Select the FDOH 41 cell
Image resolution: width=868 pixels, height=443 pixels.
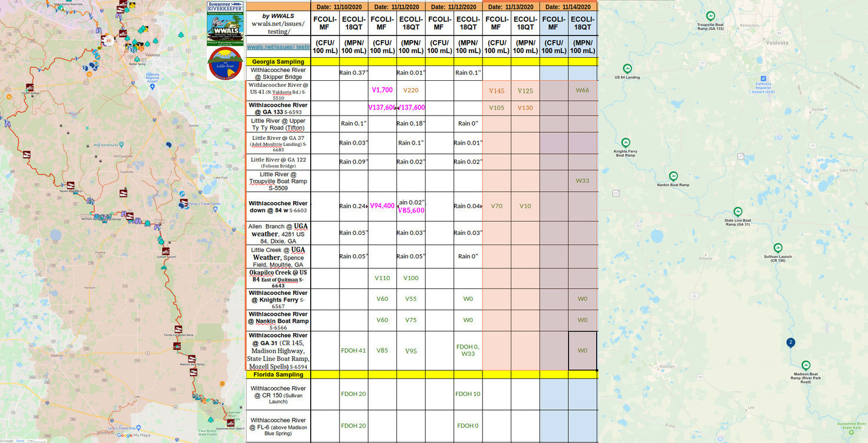[353, 350]
